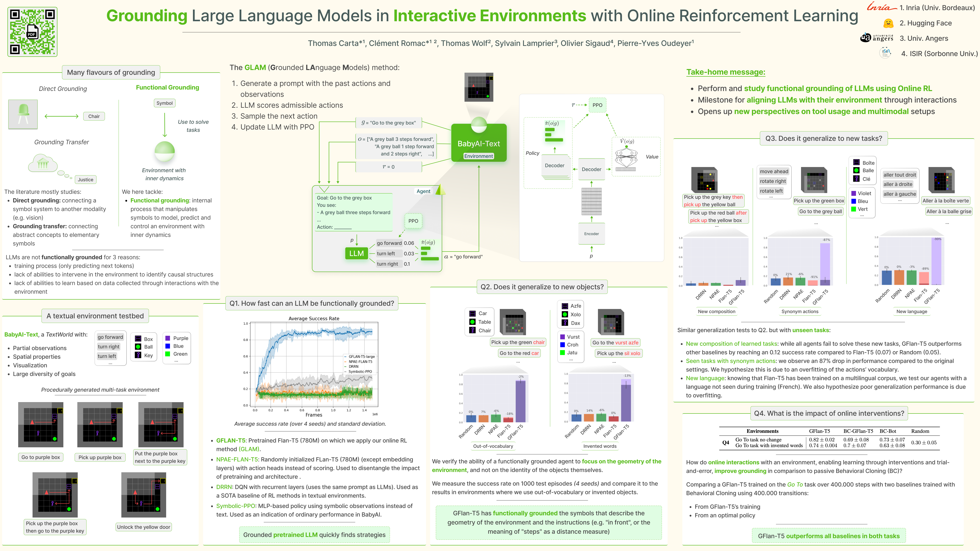Click the 'Take-home message:' heading
Image resolution: width=980 pixels, height=551 pixels.
coord(725,72)
